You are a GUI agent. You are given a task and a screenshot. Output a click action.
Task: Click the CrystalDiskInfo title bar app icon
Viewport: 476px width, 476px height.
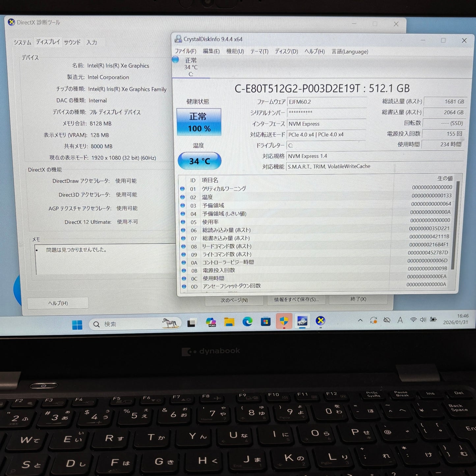pos(178,39)
